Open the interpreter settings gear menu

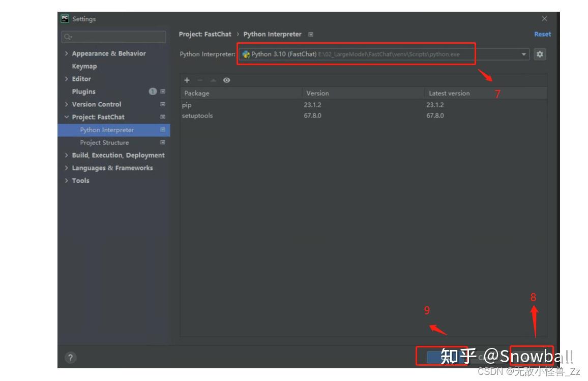539,54
